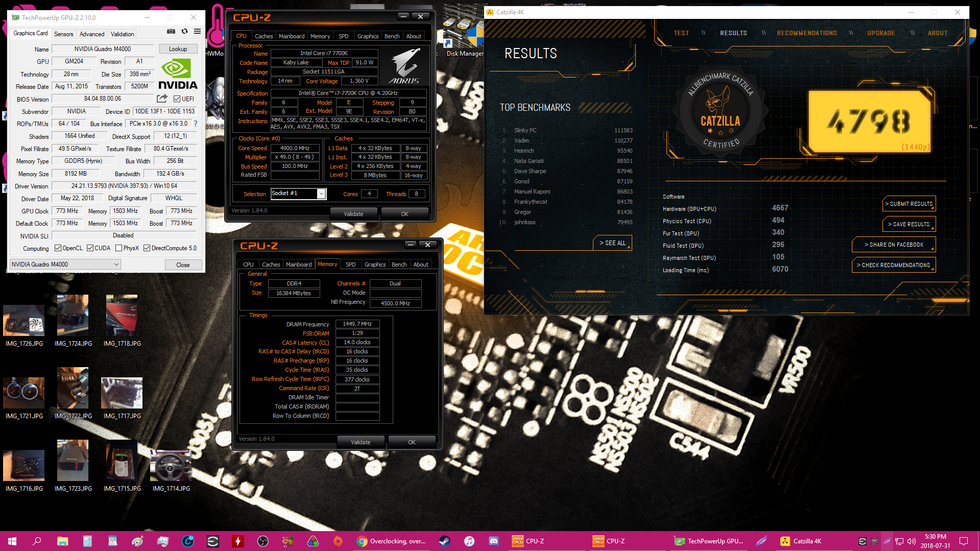The height and width of the screenshot is (551, 980).
Task: Switch to the Sensors tab in GPU-Z
Action: pyautogui.click(x=64, y=34)
